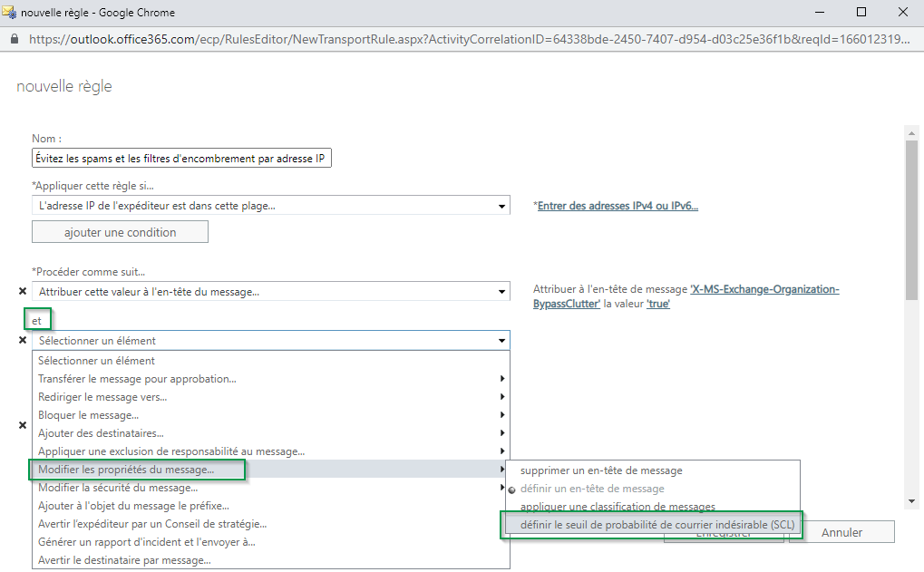Open the message header action dropdown
This screenshot has height=572, width=924.
click(270, 292)
